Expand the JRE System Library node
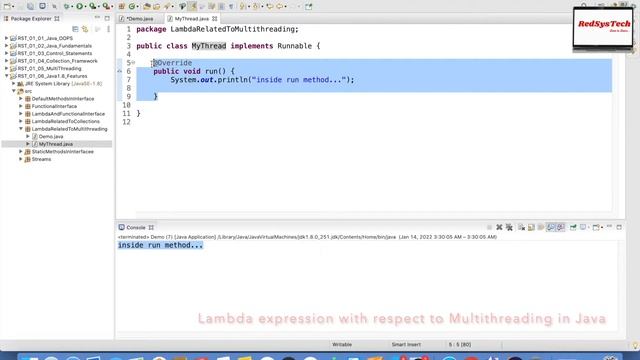Viewport: 640px width, 360px height. [13, 83]
